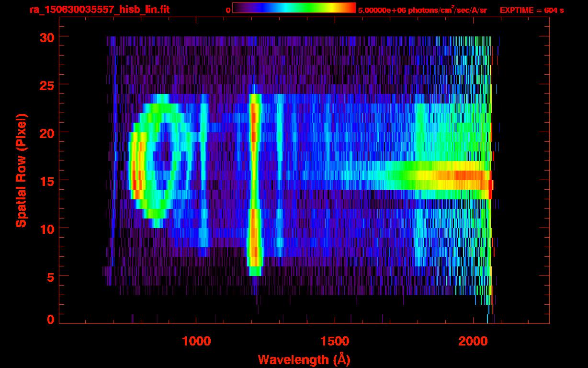This screenshot has width=588, height=368.
Task: Click the color bar minimum label 0
Action: [x=227, y=10]
